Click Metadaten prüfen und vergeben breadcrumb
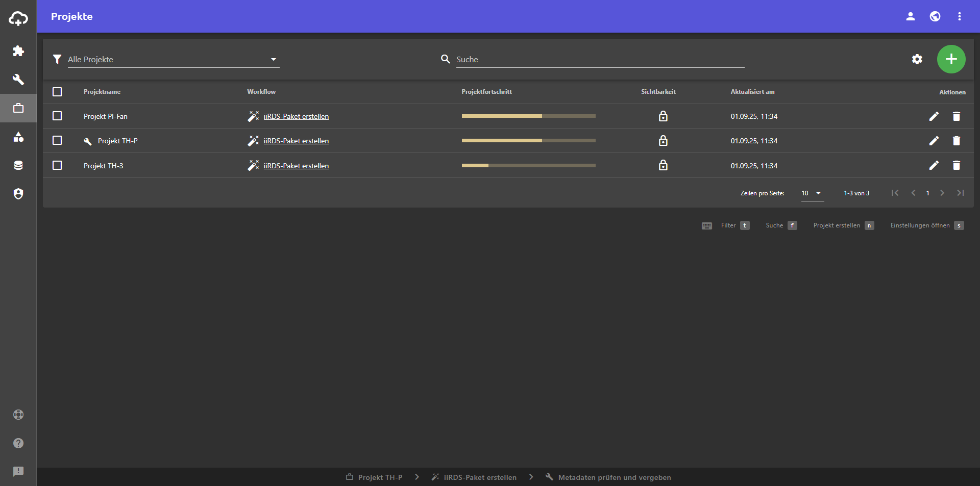 614,477
